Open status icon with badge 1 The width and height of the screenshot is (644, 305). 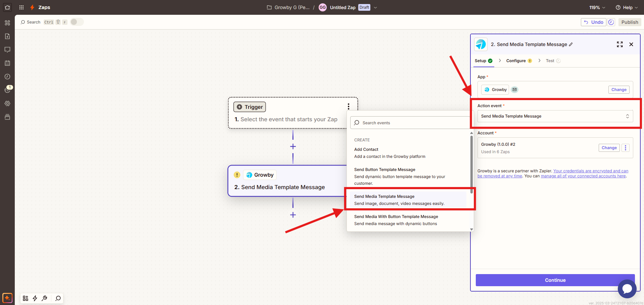7,90
